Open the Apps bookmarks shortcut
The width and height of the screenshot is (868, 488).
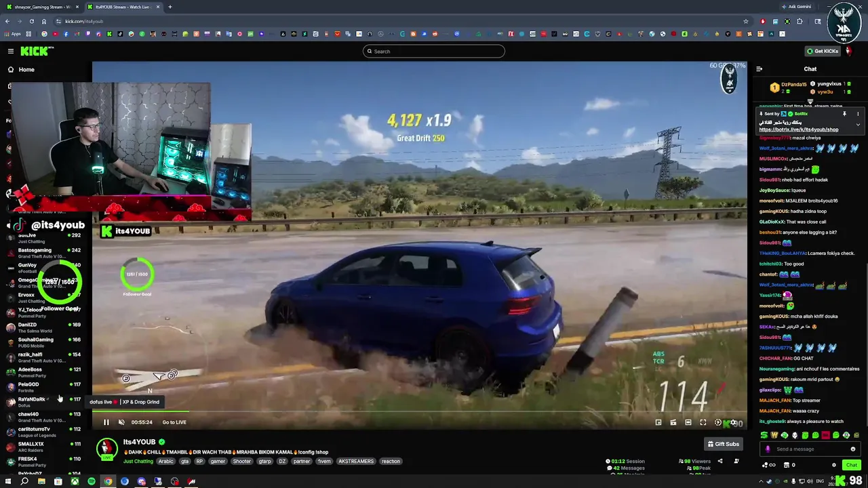pos(13,34)
